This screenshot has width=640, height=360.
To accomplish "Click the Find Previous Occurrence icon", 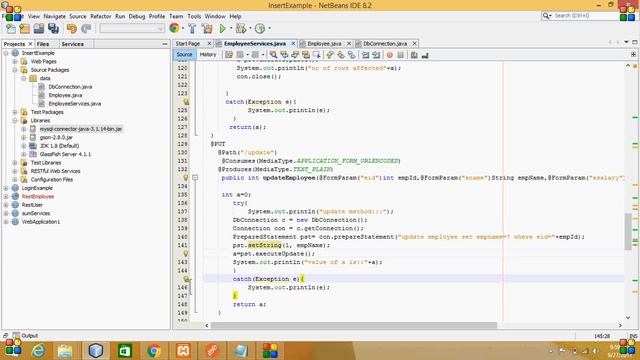I will tap(284, 55).
